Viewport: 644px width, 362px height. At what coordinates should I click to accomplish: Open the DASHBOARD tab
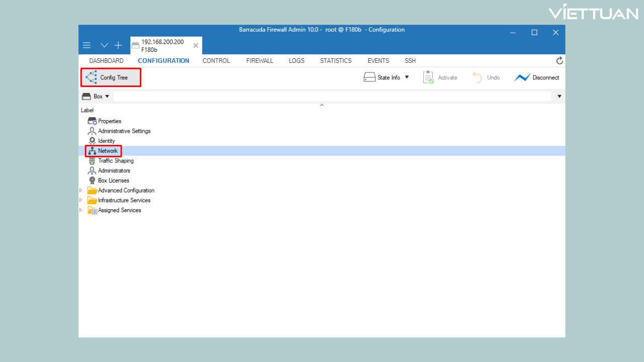point(106,60)
